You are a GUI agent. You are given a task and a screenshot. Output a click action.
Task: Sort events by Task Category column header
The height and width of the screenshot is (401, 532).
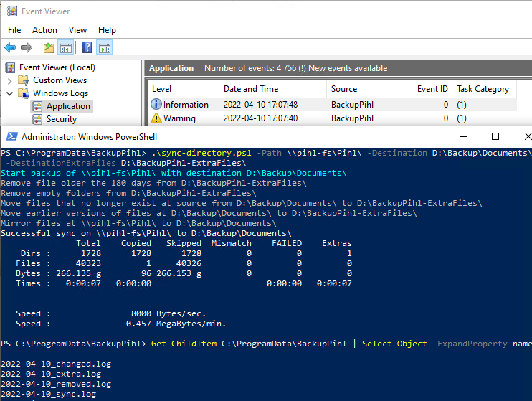483,89
